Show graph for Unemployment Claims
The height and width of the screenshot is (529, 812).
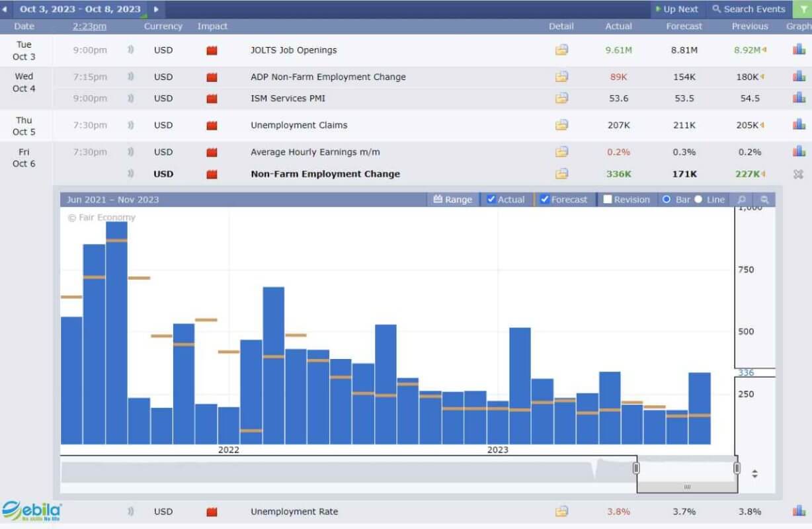(799, 124)
